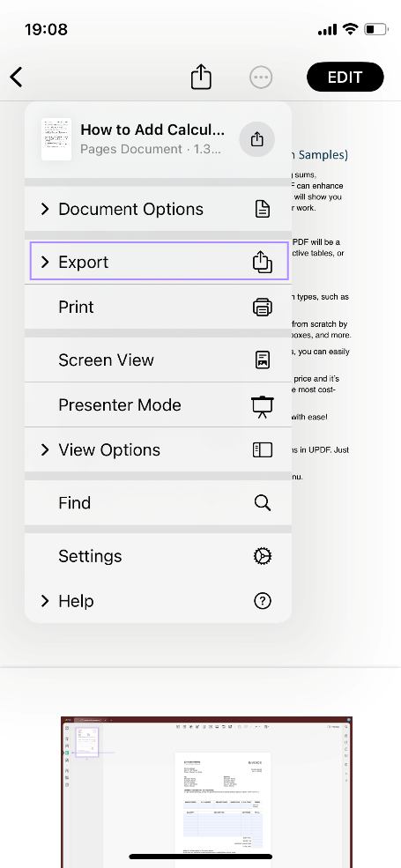Tap the printer icon

pos(263,307)
